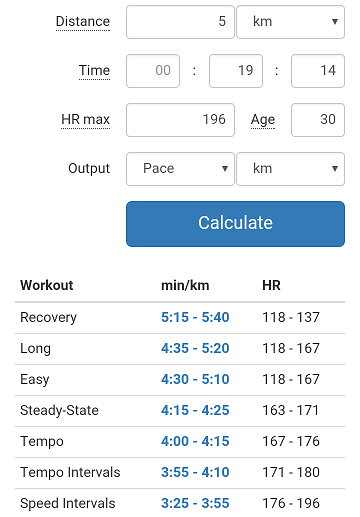Click the Distance label tooltip
Image resolution: width=360 pixels, height=517 pixels.
83,22
